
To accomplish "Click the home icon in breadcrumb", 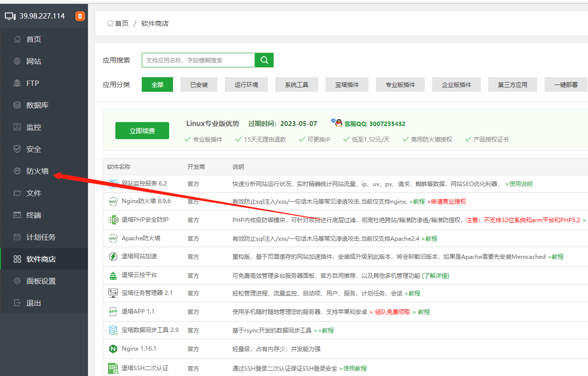I will [x=110, y=23].
